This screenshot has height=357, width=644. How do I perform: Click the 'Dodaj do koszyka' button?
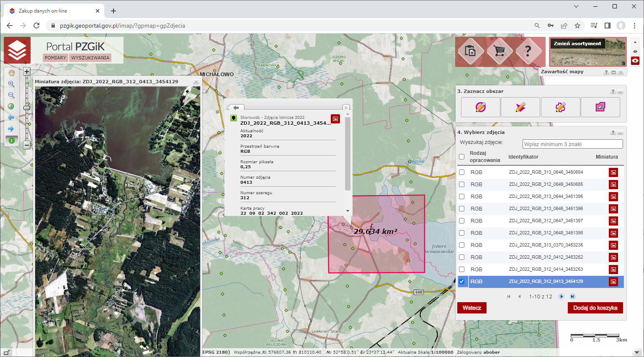tap(595, 308)
